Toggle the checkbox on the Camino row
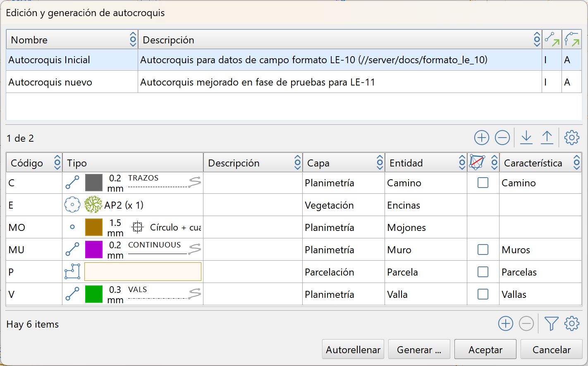This screenshot has width=588, height=366. point(483,183)
